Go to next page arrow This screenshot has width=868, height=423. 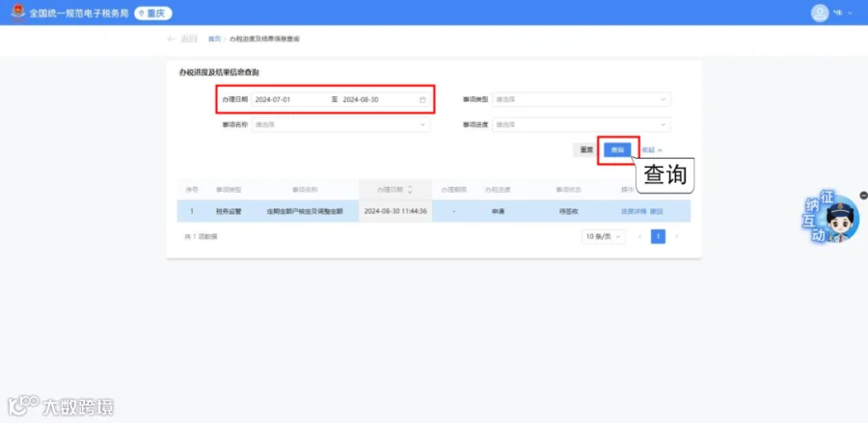[676, 237]
